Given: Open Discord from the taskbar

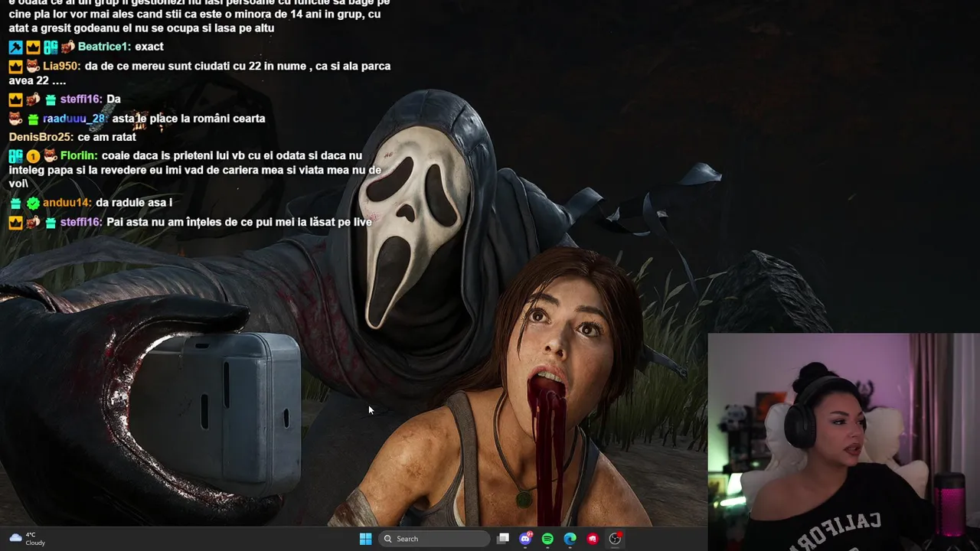Looking at the screenshot, I should click(x=525, y=539).
